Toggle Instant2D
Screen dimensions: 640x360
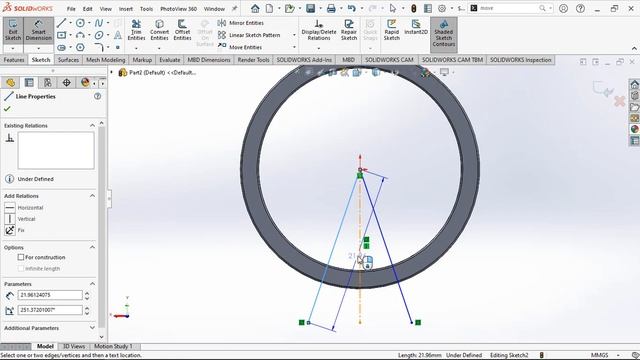(416, 27)
